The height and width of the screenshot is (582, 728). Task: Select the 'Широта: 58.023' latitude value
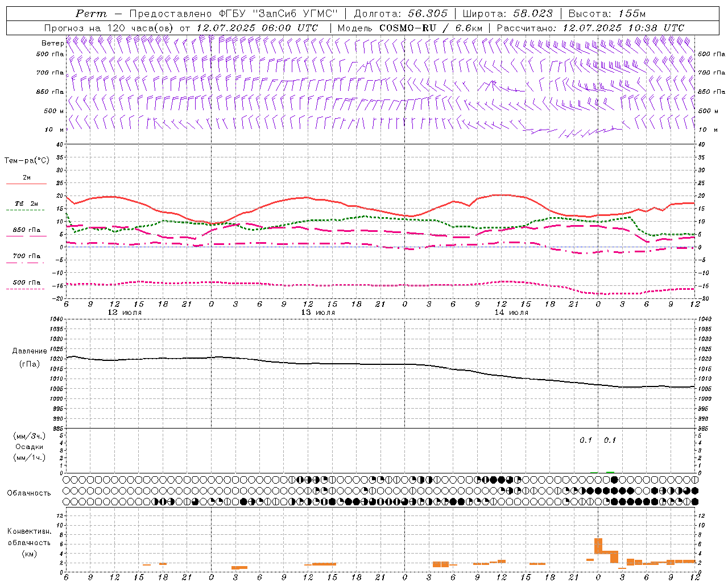point(507,14)
